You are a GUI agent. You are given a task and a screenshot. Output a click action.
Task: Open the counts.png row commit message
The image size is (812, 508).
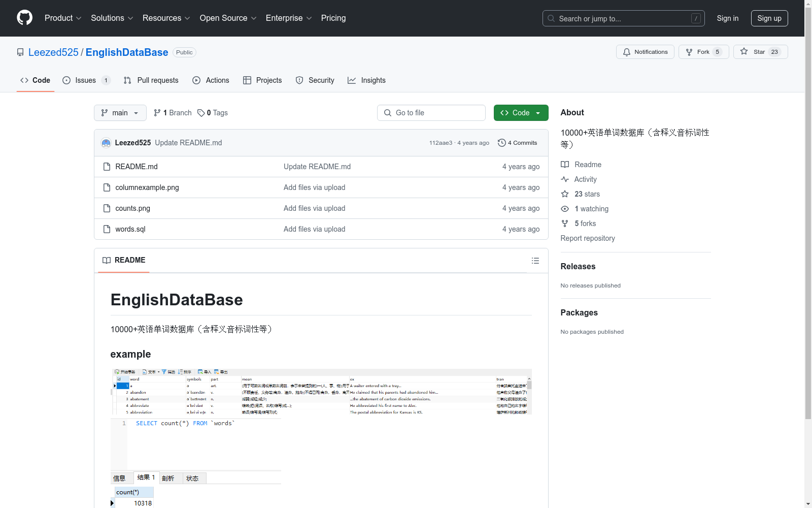(x=315, y=208)
